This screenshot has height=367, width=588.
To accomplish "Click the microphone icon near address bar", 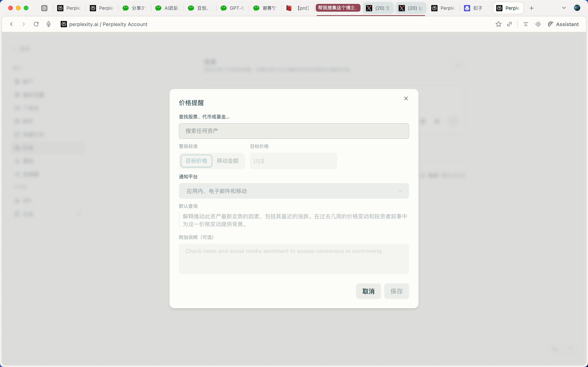I will click(x=49, y=24).
